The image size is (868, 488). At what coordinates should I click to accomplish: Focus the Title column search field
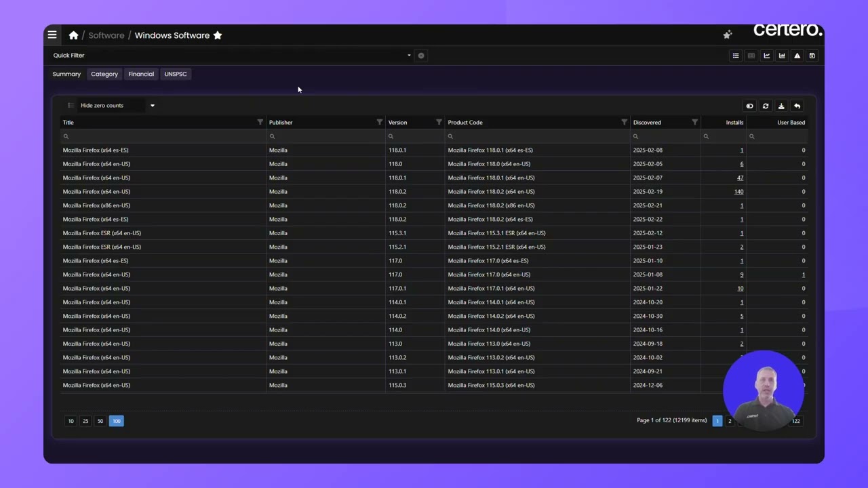tap(163, 136)
